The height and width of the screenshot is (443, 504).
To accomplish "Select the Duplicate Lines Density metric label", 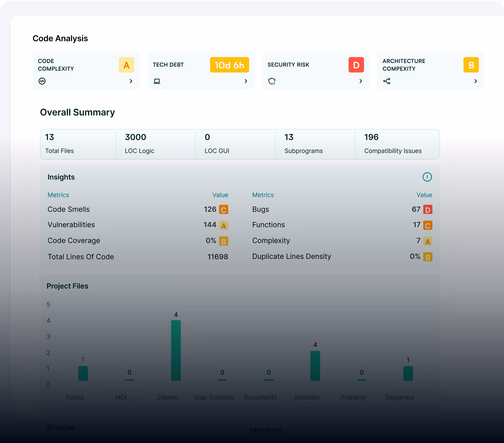I will click(292, 256).
